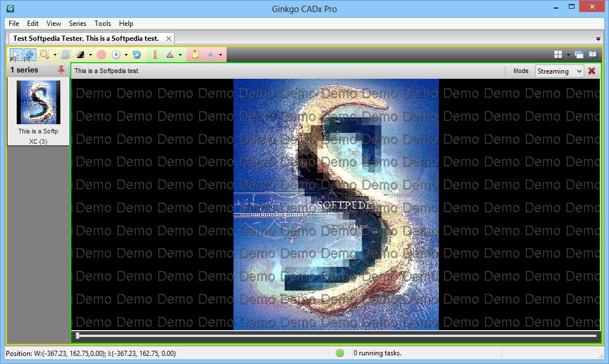The height and width of the screenshot is (364, 609).
Task: Click the blue play cine button
Action: coord(116,55)
